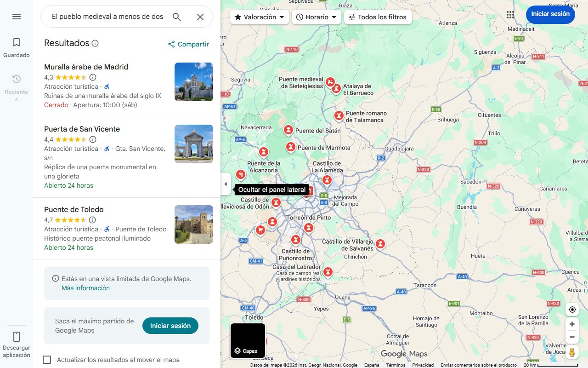Open the Horario filter dropdown
Viewport: 588px width, 368px height.
click(x=316, y=17)
